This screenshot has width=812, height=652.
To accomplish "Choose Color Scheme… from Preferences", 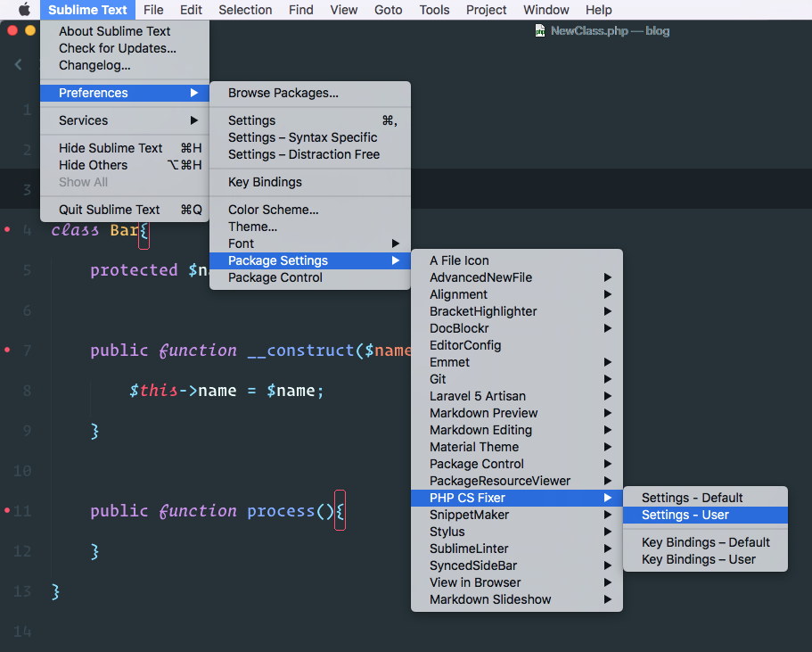I will (x=273, y=210).
